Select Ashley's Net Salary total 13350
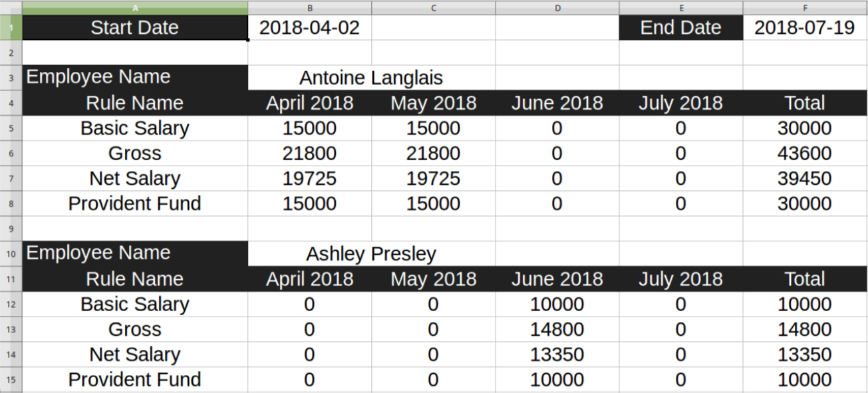This screenshot has width=868, height=393. [805, 355]
